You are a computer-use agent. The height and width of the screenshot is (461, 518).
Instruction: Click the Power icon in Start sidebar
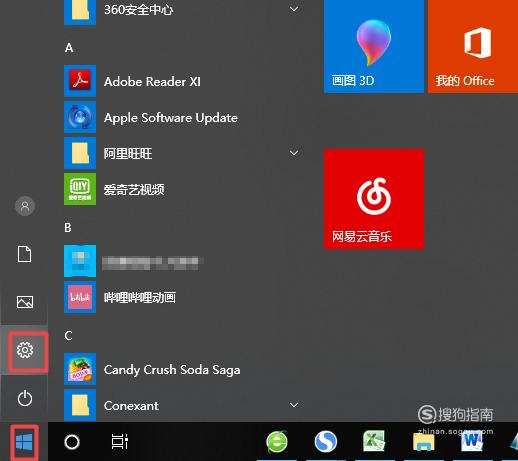tap(25, 398)
